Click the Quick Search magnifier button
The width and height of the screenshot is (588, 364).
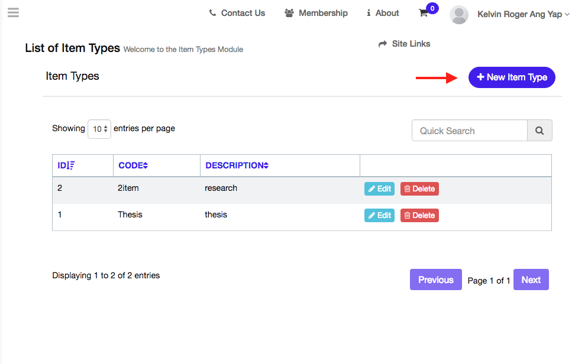539,131
